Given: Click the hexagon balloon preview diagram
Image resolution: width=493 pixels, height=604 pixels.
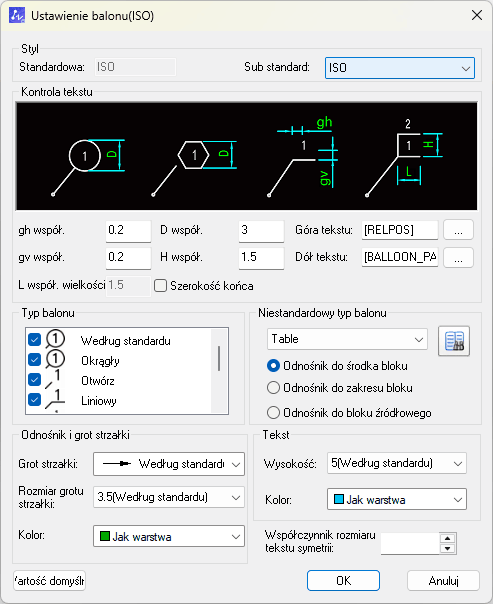Looking at the screenshot, I should click(x=194, y=168).
